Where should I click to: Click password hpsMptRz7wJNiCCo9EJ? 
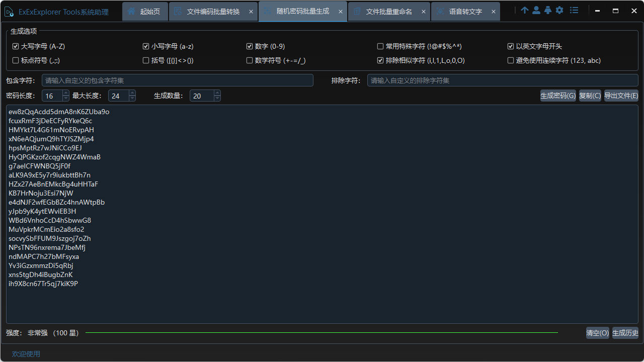45,148
